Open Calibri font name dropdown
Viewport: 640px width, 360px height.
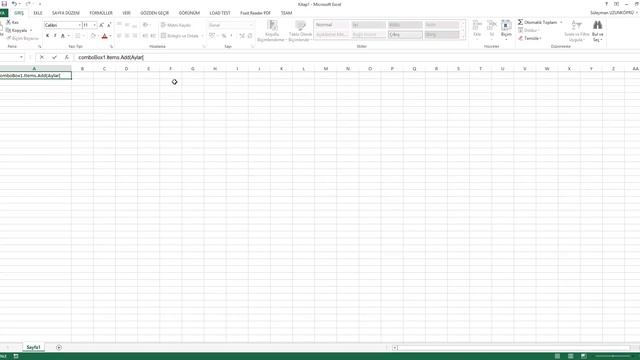(x=80, y=25)
